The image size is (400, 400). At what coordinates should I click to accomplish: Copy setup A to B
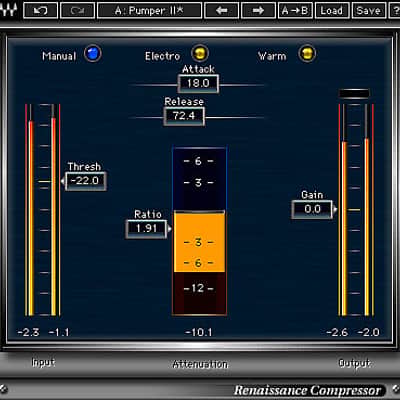point(295,10)
